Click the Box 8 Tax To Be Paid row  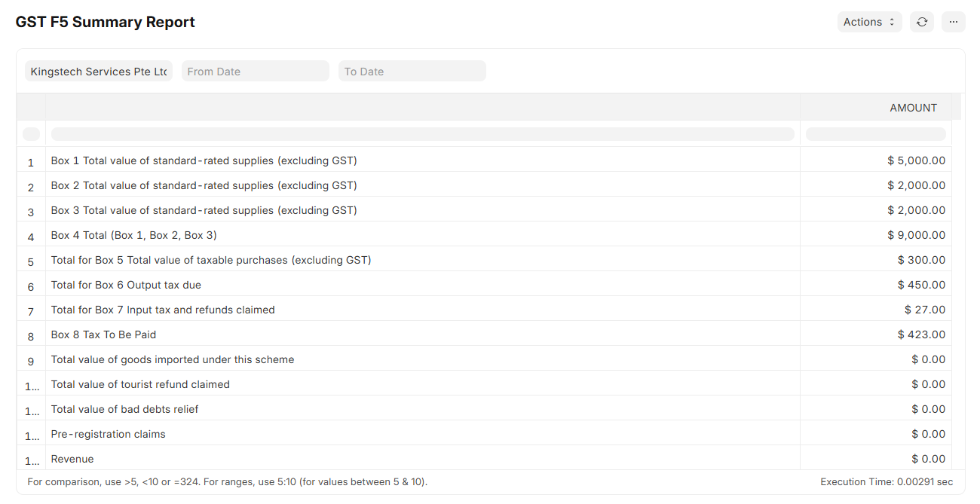click(103, 334)
